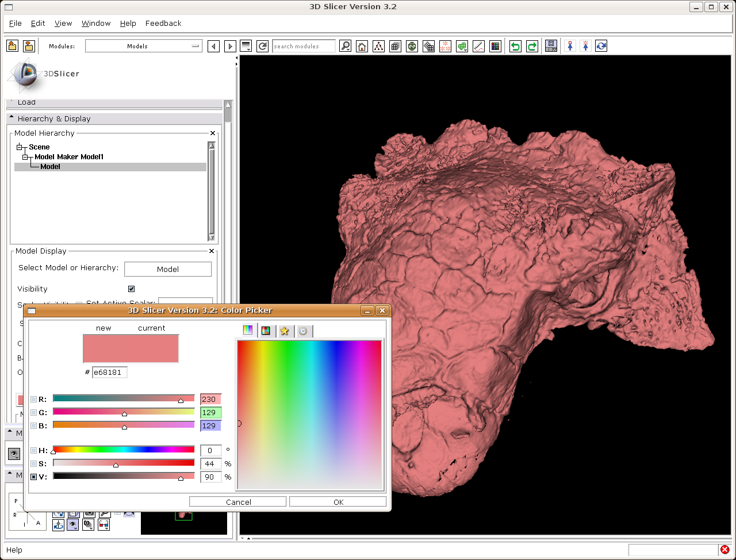Click the green Redo arrow icon
Screen dimensions: 736x560
click(x=532, y=46)
